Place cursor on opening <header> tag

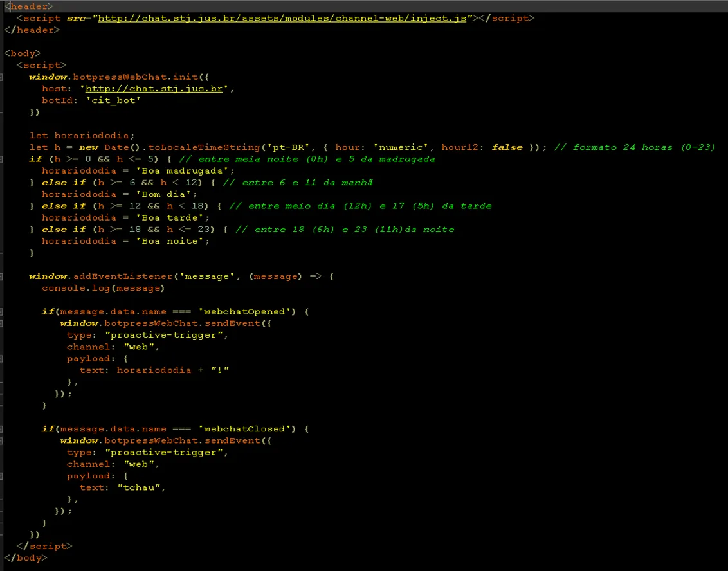(x=29, y=6)
